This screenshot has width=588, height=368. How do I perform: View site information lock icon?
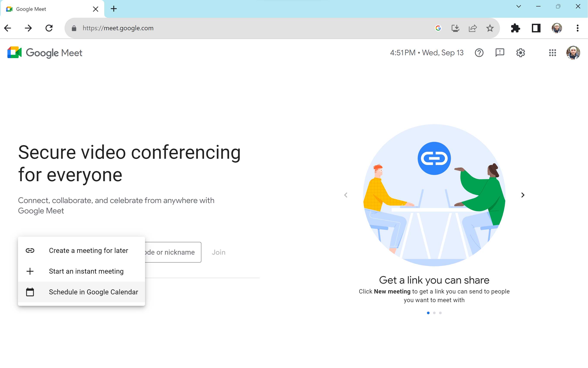(74, 28)
